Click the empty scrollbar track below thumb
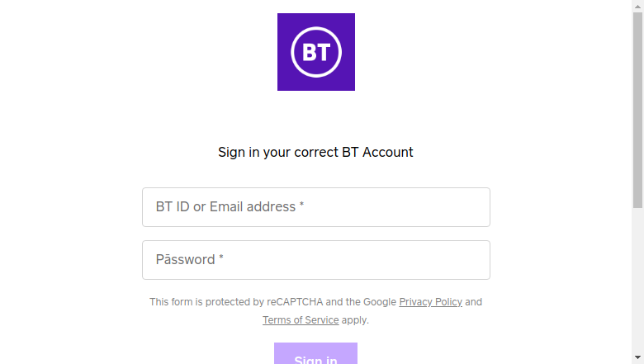 pos(637,280)
